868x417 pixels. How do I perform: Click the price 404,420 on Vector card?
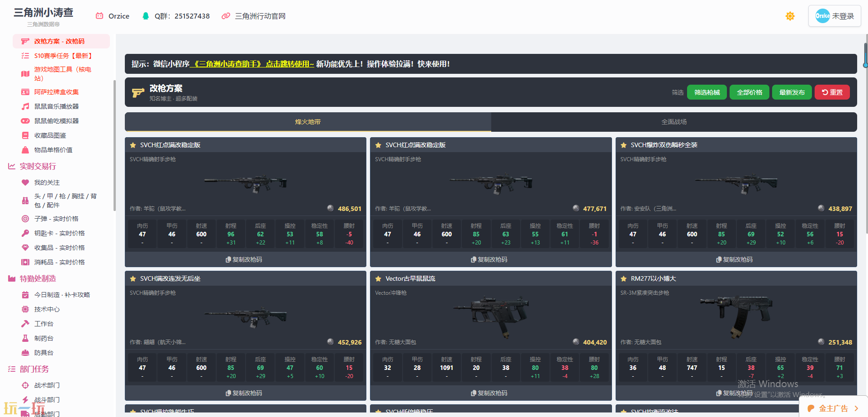[x=595, y=342]
